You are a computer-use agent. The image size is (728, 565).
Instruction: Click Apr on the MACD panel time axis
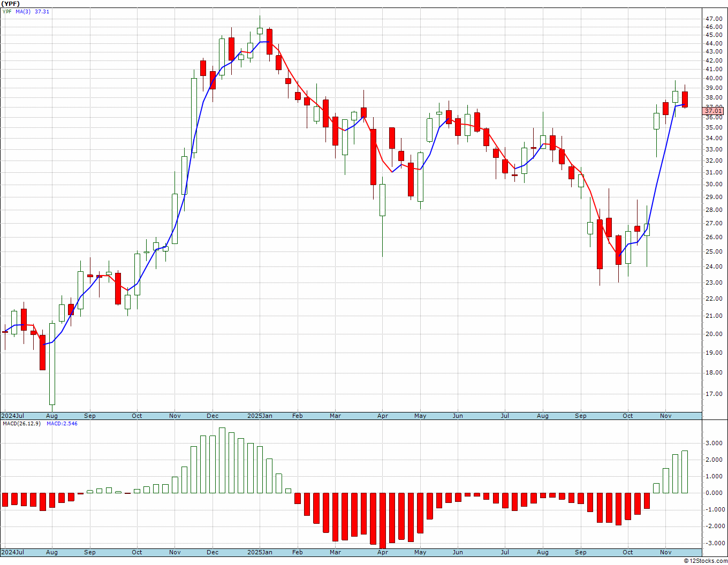click(x=383, y=552)
